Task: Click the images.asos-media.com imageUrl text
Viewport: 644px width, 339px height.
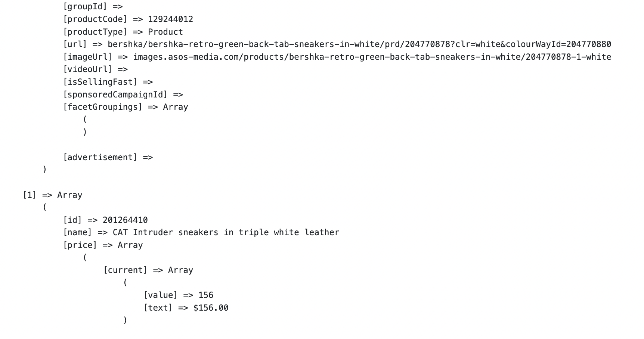Action: [372, 57]
